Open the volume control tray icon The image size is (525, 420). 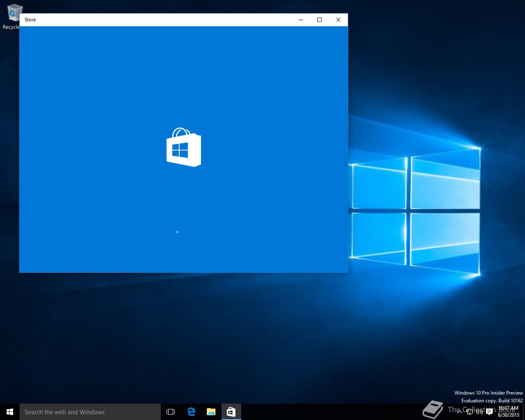point(479,412)
